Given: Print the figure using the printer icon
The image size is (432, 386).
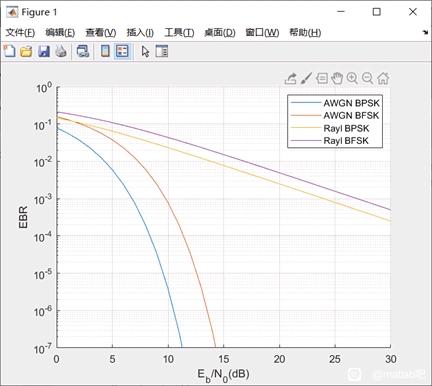Looking at the screenshot, I should [61, 51].
